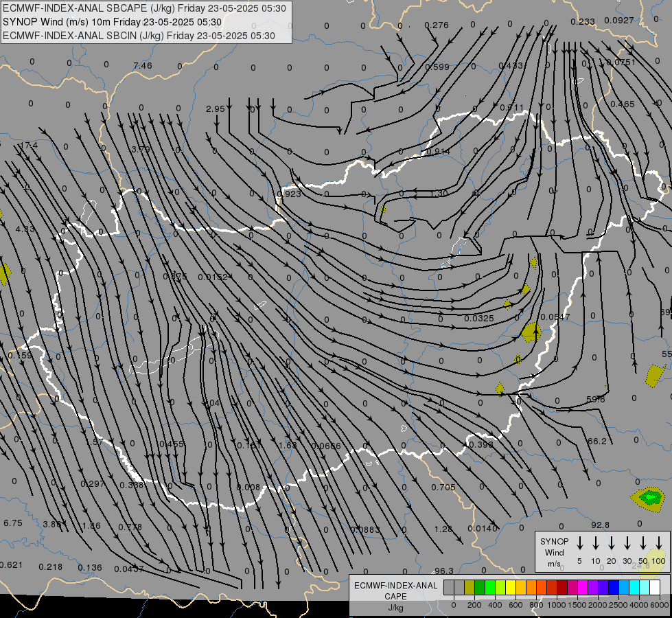Click the map value 0.0152
672x618 pixels.
tap(213, 277)
